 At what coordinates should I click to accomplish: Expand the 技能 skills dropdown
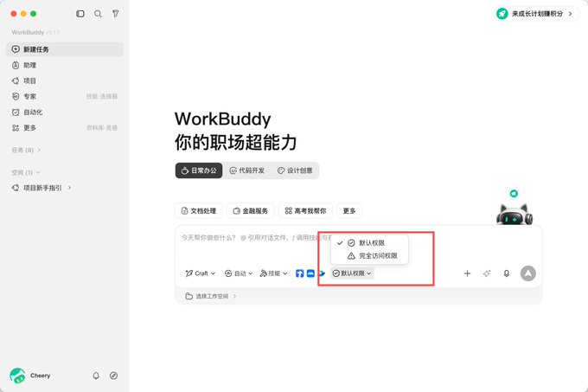274,273
